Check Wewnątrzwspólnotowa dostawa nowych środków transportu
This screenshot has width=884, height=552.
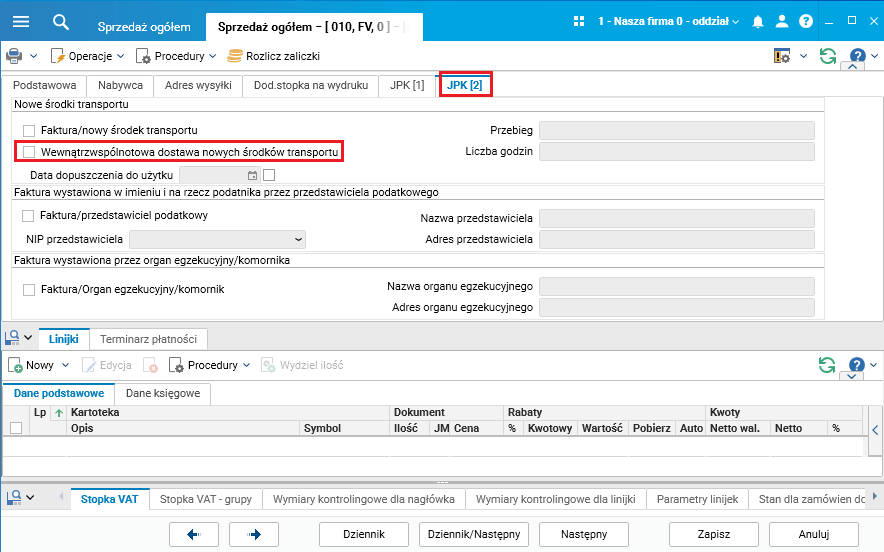click(29, 152)
